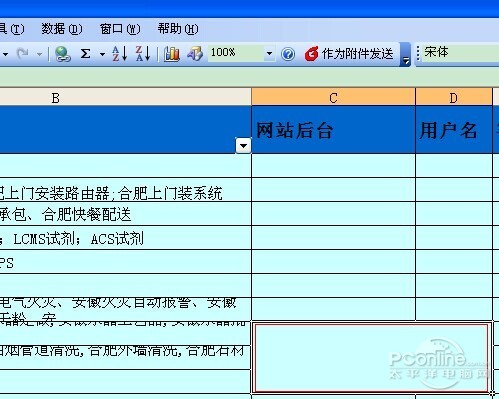Apply AutoSum with sigma icon

85,54
